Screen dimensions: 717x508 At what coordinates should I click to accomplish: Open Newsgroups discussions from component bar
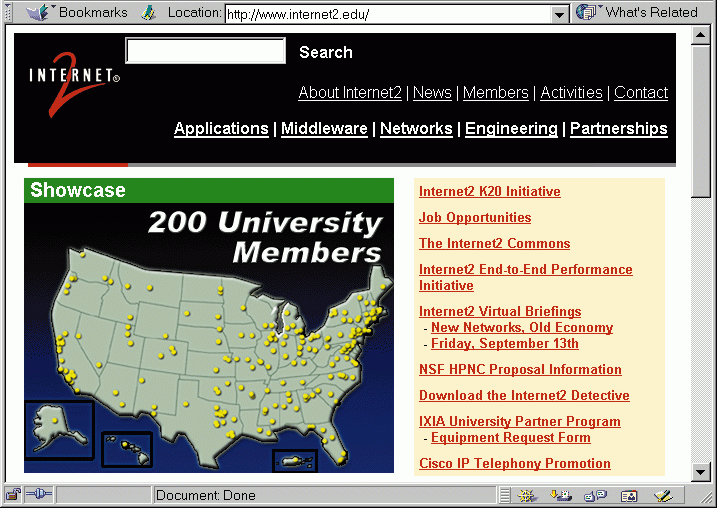(x=595, y=495)
